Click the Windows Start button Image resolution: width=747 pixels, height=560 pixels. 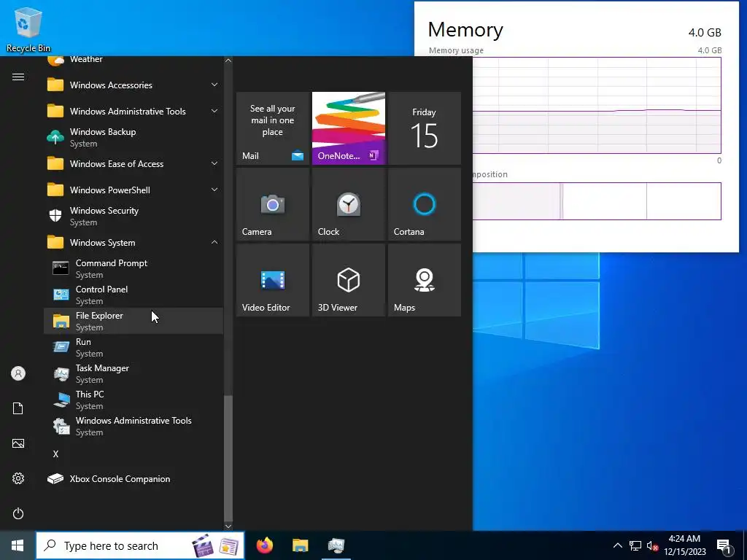[18, 545]
